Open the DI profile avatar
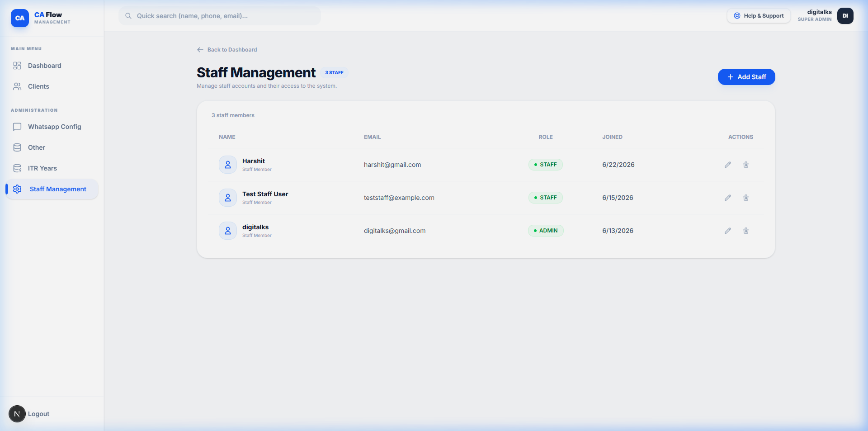The image size is (868, 431). coord(845,16)
